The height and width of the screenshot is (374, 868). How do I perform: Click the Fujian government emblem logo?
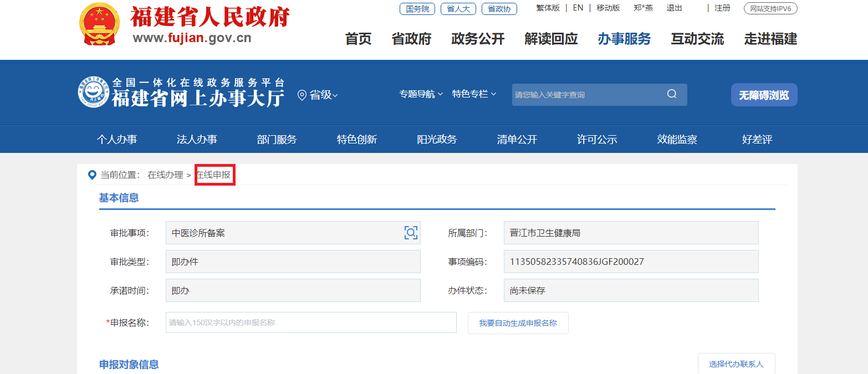coord(99,24)
